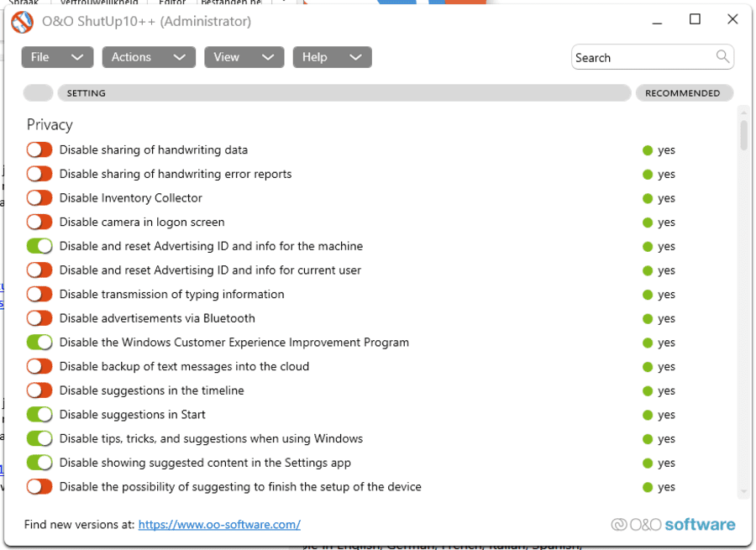The image size is (756, 550).
Task: Open the Help dropdown menu
Action: pos(332,57)
